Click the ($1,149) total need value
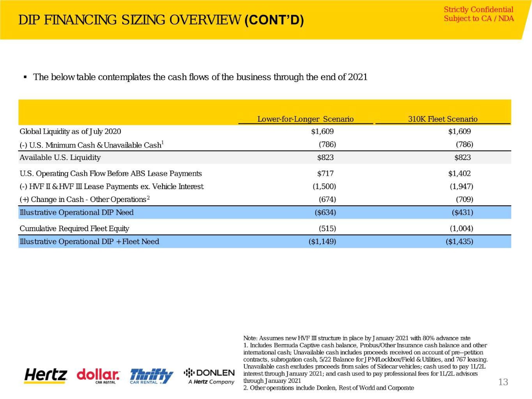This screenshot has height=399, width=532. pos(322,242)
